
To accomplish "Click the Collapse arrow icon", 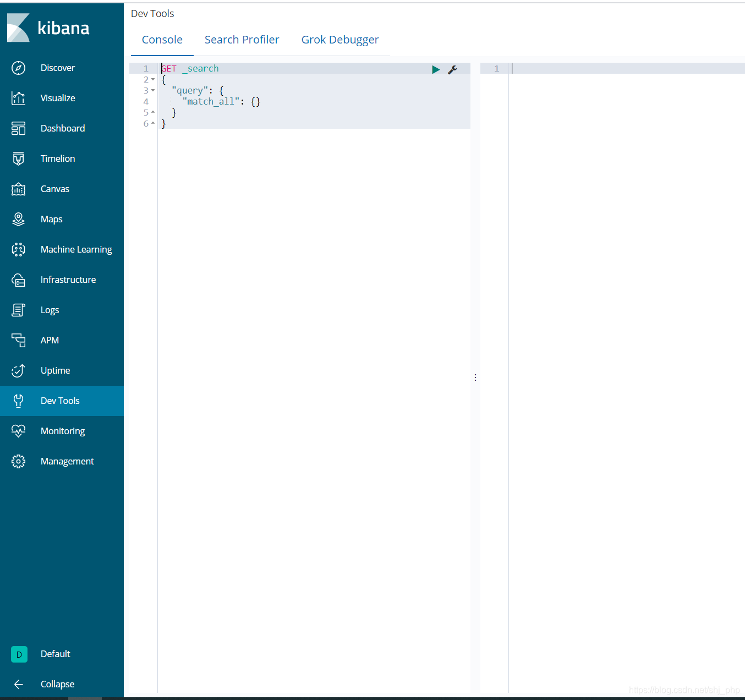I will 18,684.
